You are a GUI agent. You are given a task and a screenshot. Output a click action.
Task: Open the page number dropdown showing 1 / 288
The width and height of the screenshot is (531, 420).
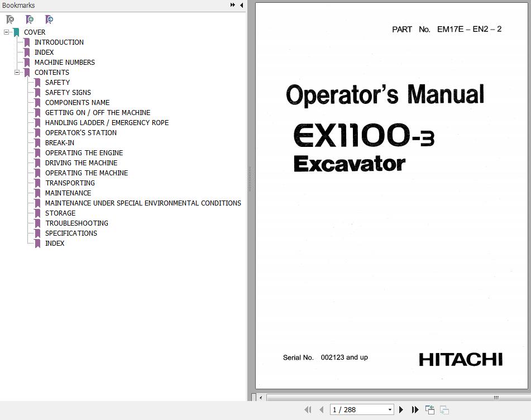pyautogui.click(x=390, y=410)
